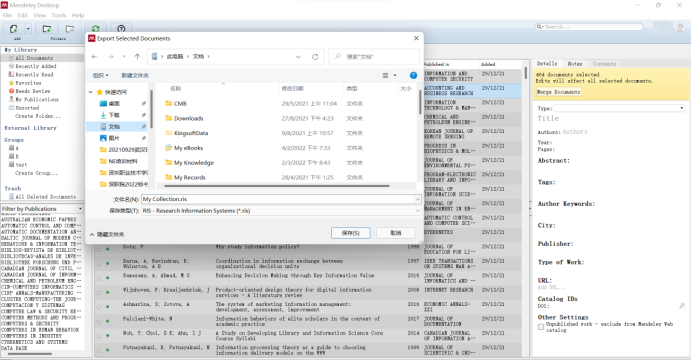Image resolution: width=692 pixels, height=360 pixels.
Task: Toggle favorite star on Patnayakuni row
Action: click(x=99, y=350)
